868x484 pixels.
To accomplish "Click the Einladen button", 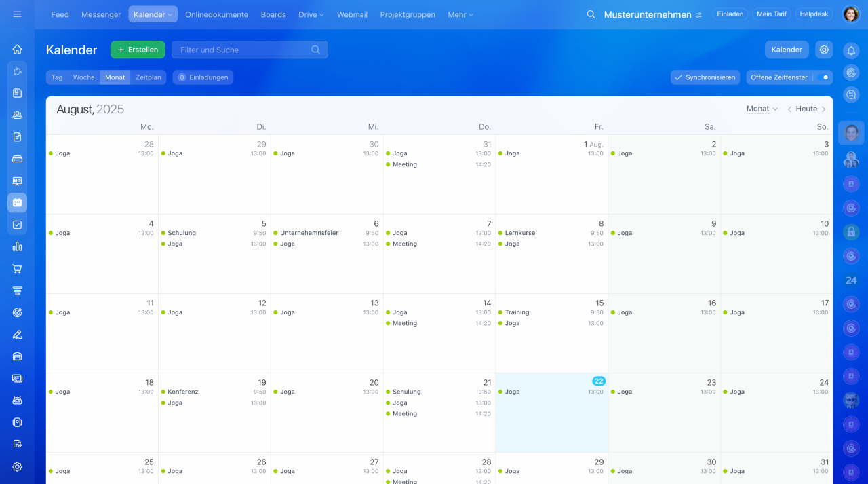I will (x=730, y=14).
